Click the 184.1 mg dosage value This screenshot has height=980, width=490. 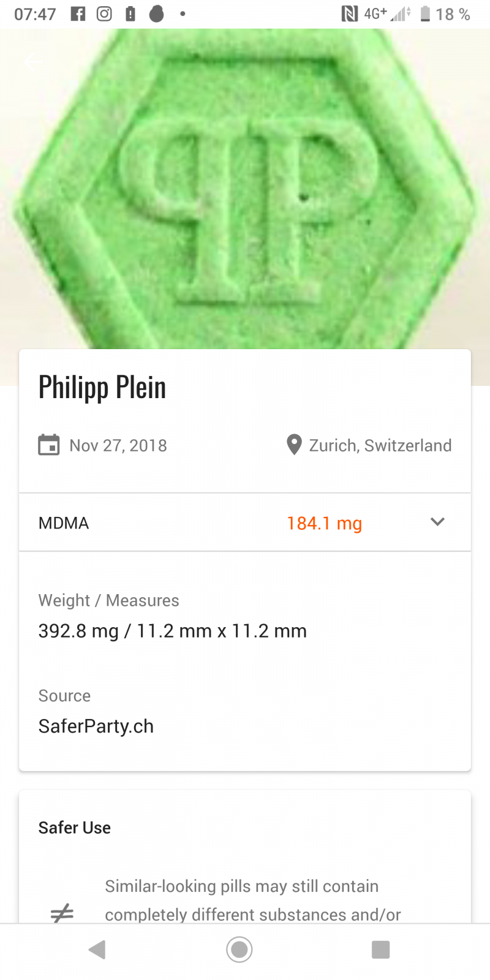tap(324, 524)
